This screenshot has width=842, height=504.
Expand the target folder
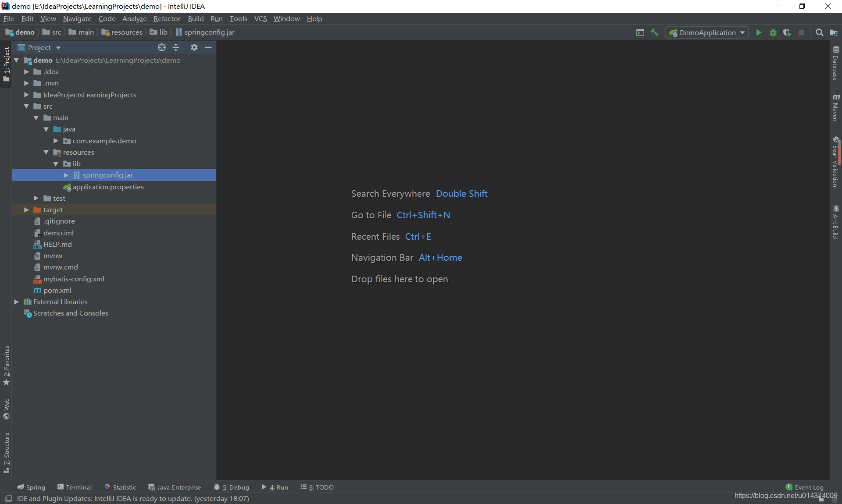[26, 209]
